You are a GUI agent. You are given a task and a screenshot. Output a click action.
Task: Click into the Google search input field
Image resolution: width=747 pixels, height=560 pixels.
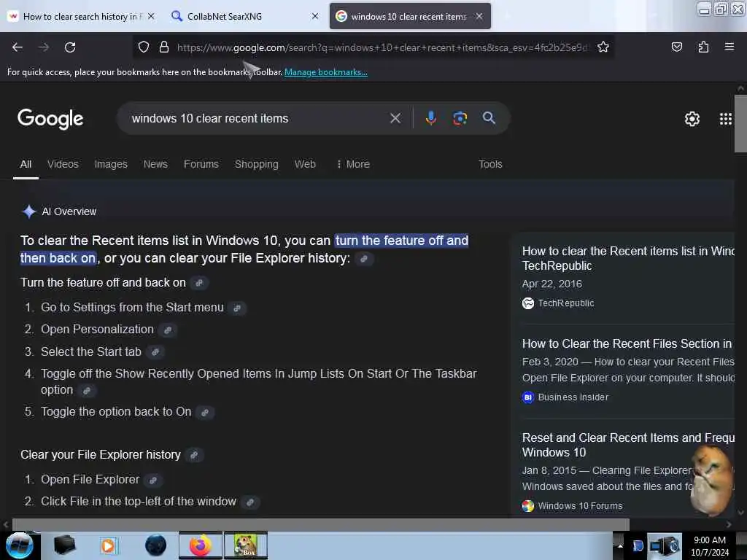255,118
